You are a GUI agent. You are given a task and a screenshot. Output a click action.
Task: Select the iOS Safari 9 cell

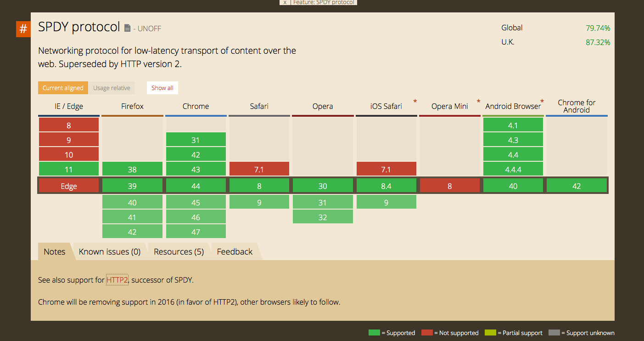click(386, 202)
